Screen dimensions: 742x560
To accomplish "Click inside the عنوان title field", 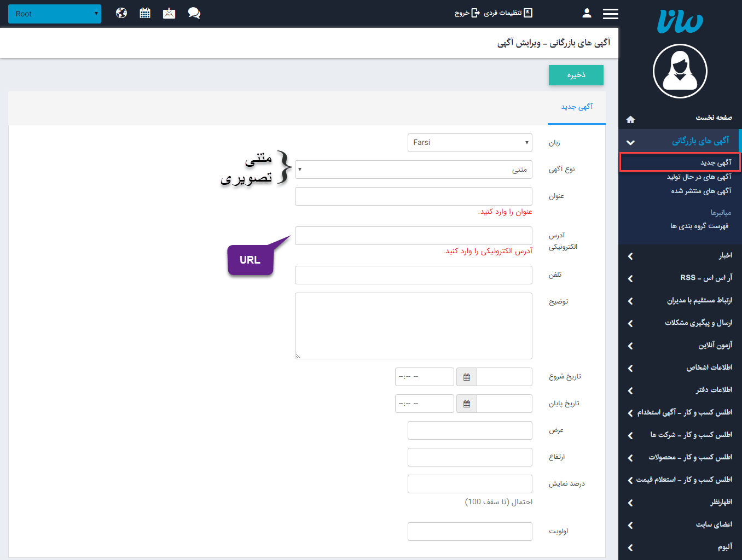I will (413, 196).
